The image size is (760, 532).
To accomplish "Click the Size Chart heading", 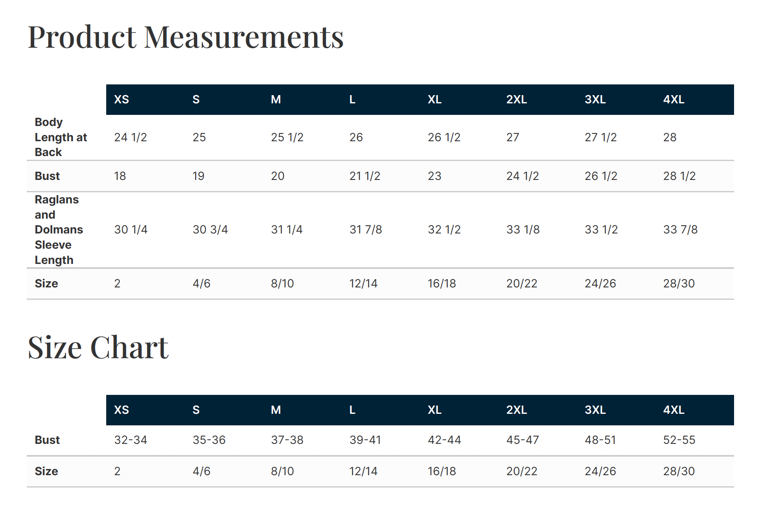I will 98,348.
